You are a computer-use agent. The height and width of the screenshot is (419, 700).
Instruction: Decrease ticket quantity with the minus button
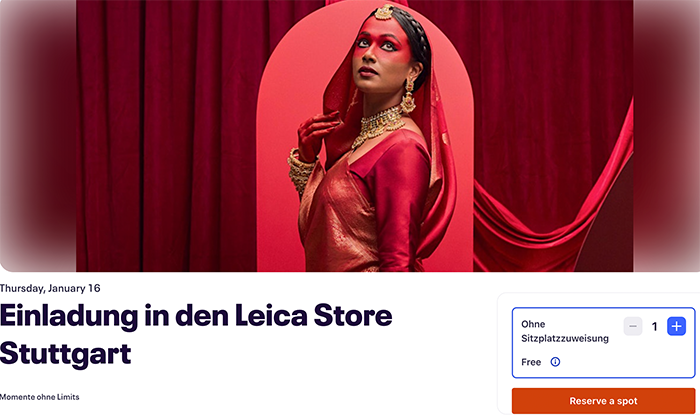coord(633,326)
